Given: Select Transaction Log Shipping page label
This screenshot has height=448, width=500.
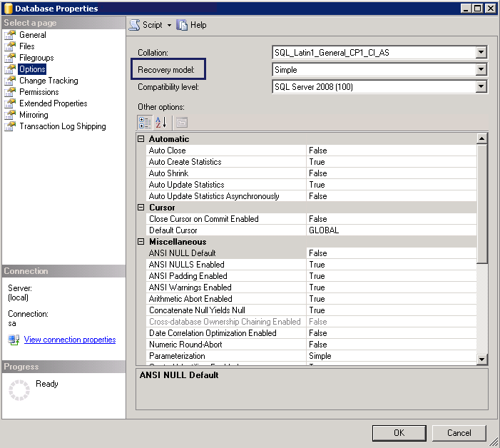Looking at the screenshot, I should click(63, 126).
